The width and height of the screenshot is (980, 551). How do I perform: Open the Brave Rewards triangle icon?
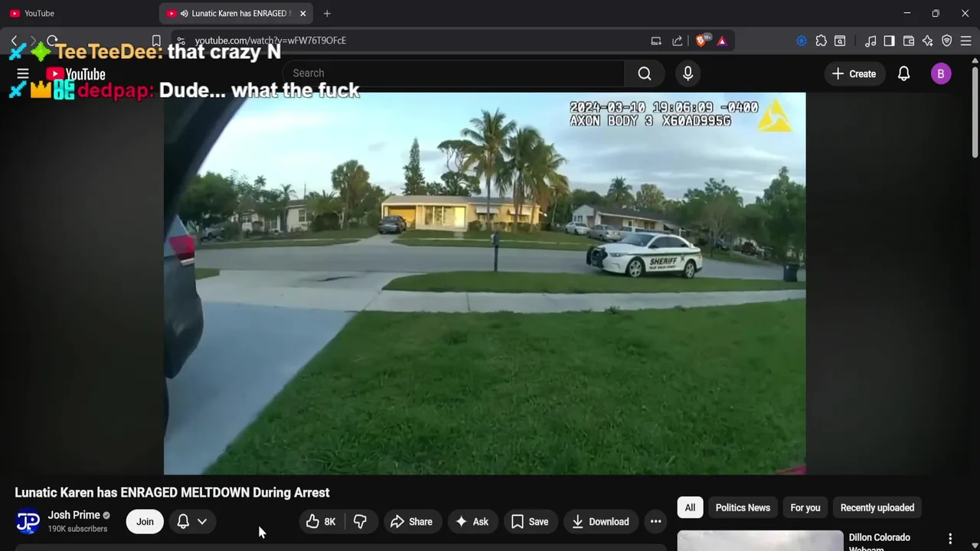pos(722,41)
